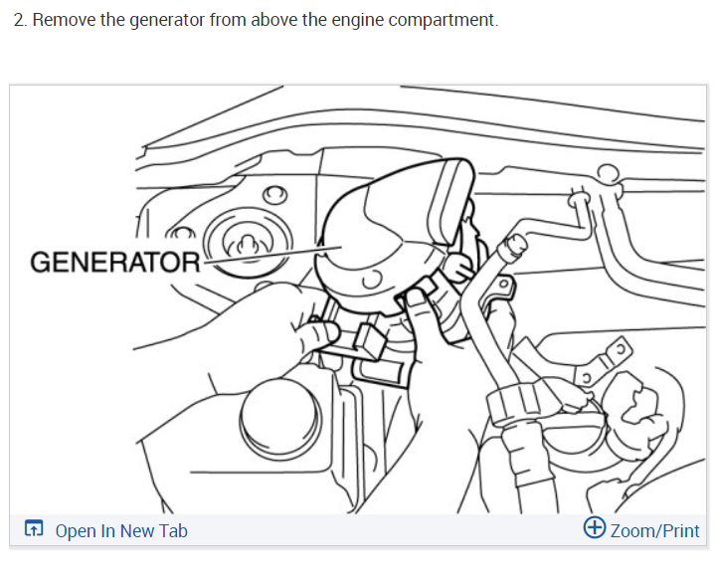
Task: Click the bent pipe end at upper right
Action: (512, 247)
